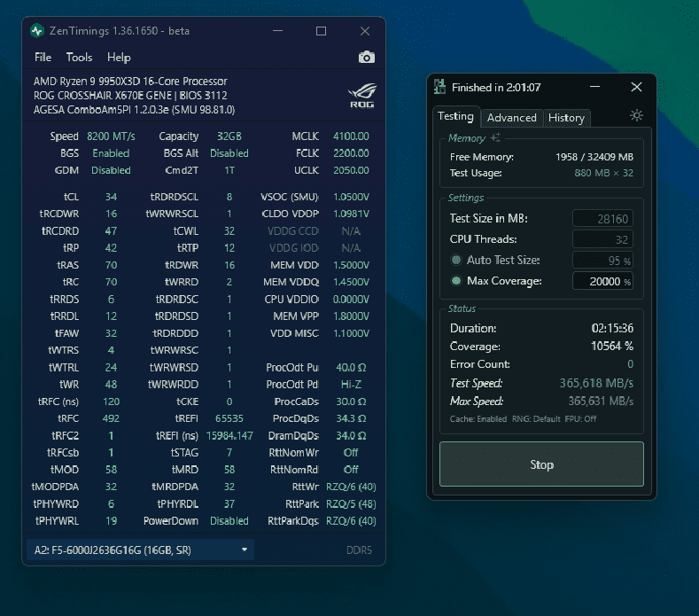Take a screenshot with the ZenTimings camera icon
This screenshot has width=699, height=616.
[367, 57]
